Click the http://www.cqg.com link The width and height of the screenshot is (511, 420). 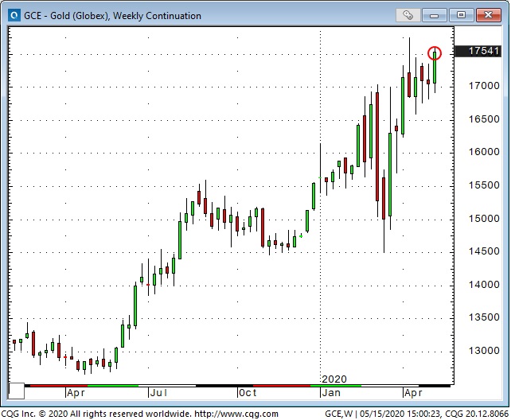coord(236,414)
